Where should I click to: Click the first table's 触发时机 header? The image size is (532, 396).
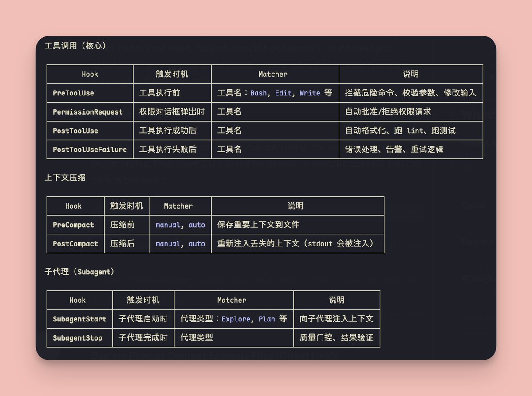tap(172, 74)
